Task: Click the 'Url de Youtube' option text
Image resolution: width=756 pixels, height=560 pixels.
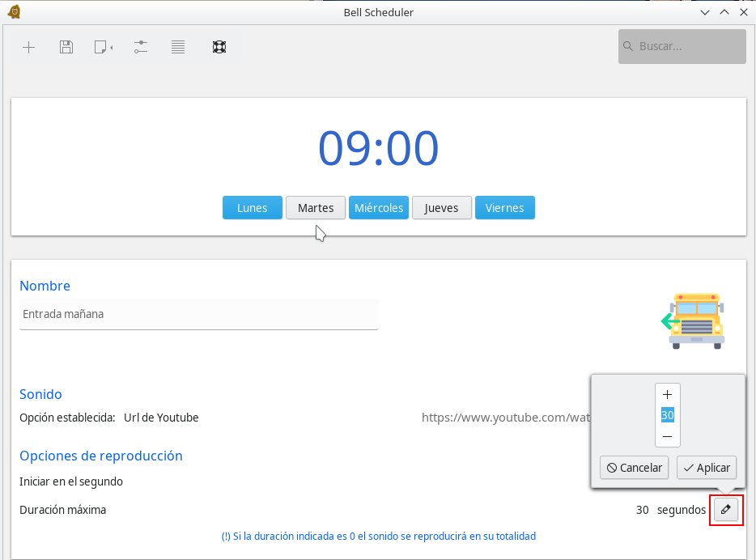Action: (x=161, y=418)
